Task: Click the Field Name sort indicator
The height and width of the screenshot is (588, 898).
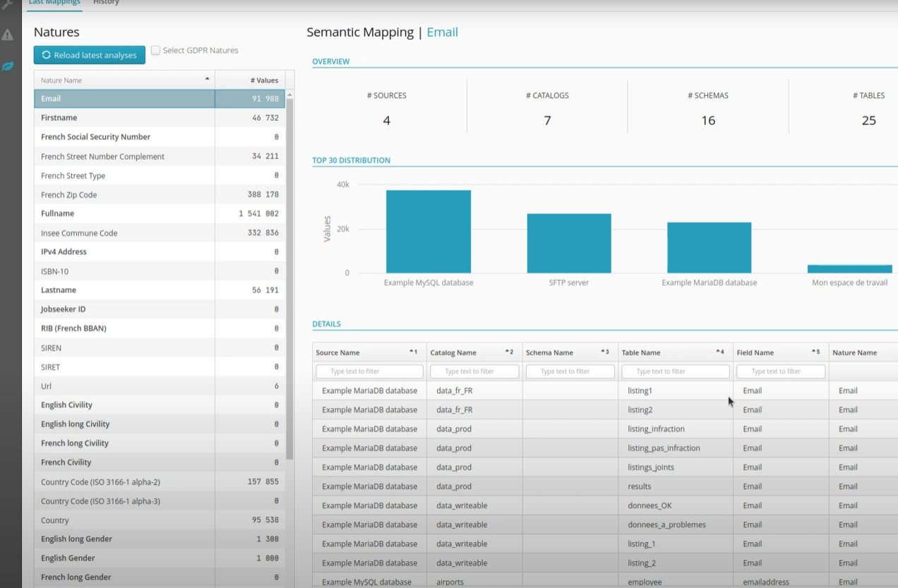Action: pos(815,352)
